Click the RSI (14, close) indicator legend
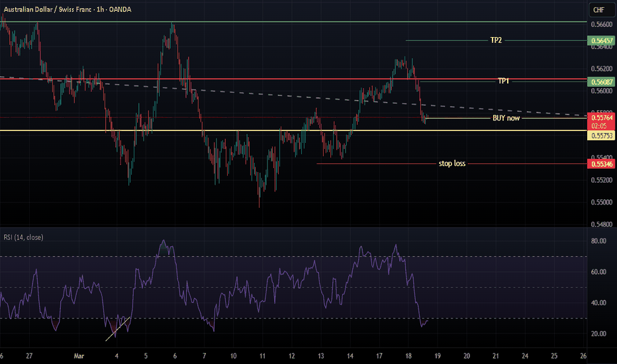 point(24,238)
